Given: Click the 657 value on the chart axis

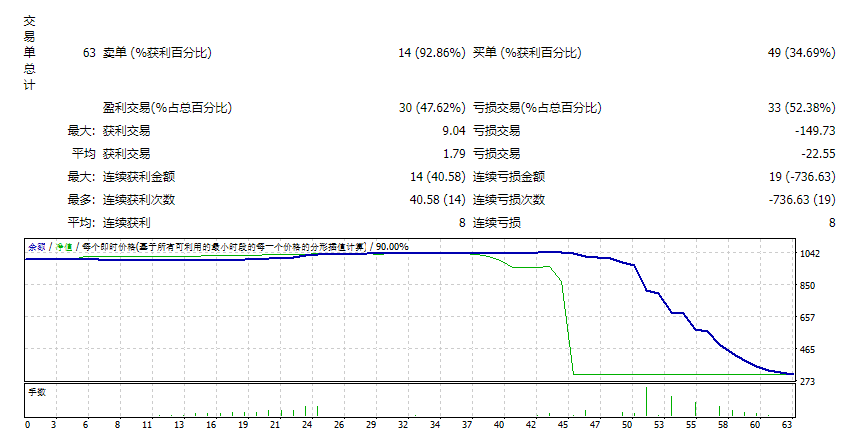Looking at the screenshot, I should click(807, 317).
